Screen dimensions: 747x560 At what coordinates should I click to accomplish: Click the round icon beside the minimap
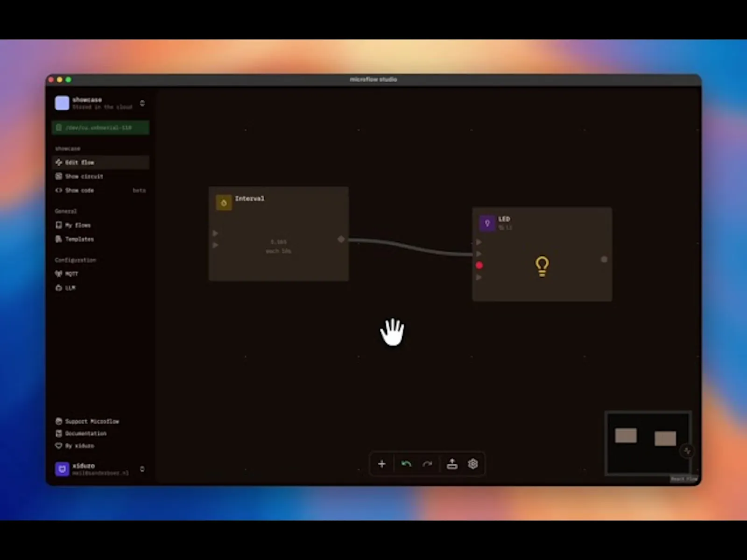(687, 451)
